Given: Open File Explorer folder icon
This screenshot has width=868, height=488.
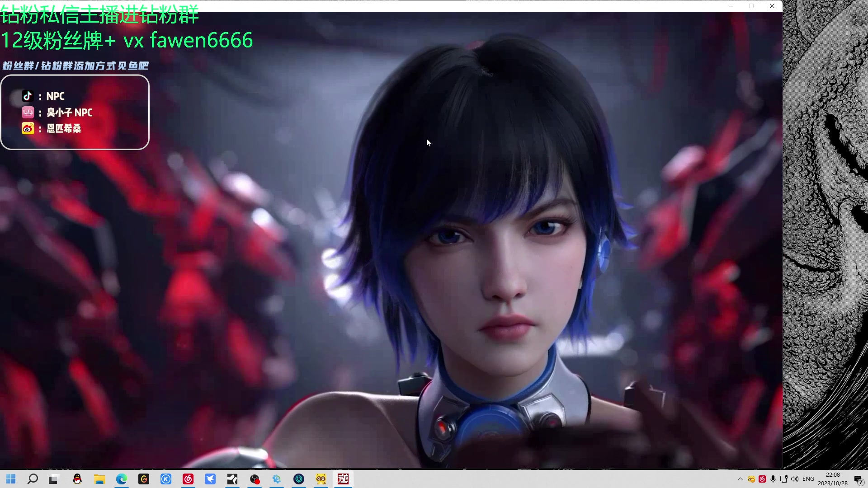Looking at the screenshot, I should [x=99, y=479].
